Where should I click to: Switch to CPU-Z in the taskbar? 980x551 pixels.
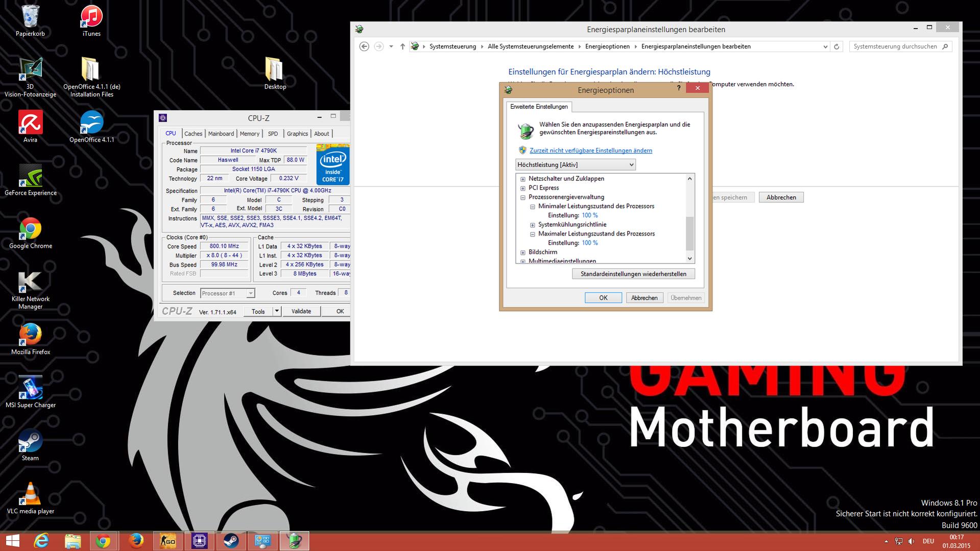[199, 541]
